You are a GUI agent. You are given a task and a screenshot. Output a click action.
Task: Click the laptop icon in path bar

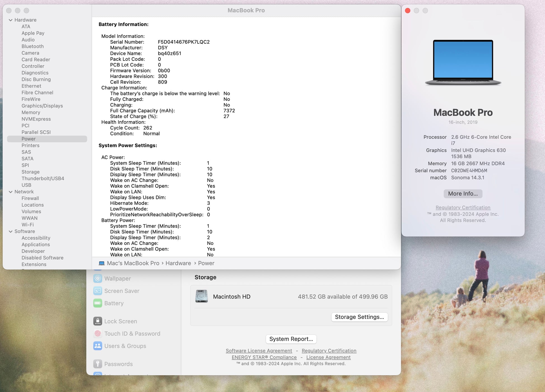pos(102,263)
